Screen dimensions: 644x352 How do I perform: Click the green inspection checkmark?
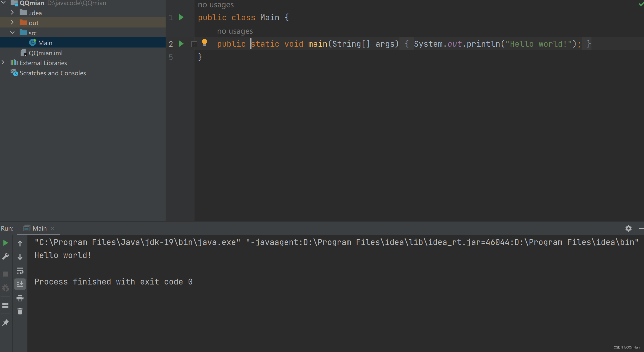click(641, 4)
